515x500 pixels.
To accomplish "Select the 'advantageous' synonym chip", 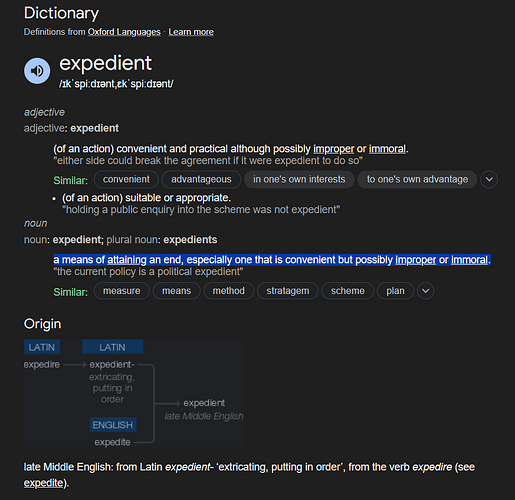I will click(x=201, y=179).
